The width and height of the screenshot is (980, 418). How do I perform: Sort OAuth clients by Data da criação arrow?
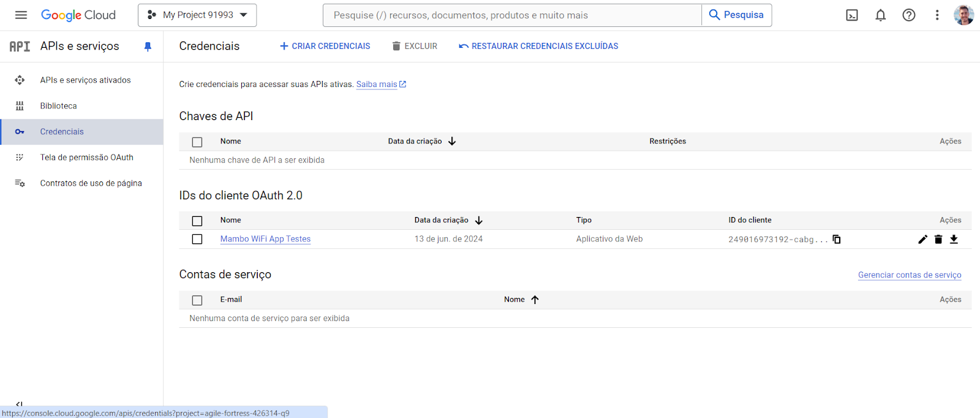(x=479, y=221)
